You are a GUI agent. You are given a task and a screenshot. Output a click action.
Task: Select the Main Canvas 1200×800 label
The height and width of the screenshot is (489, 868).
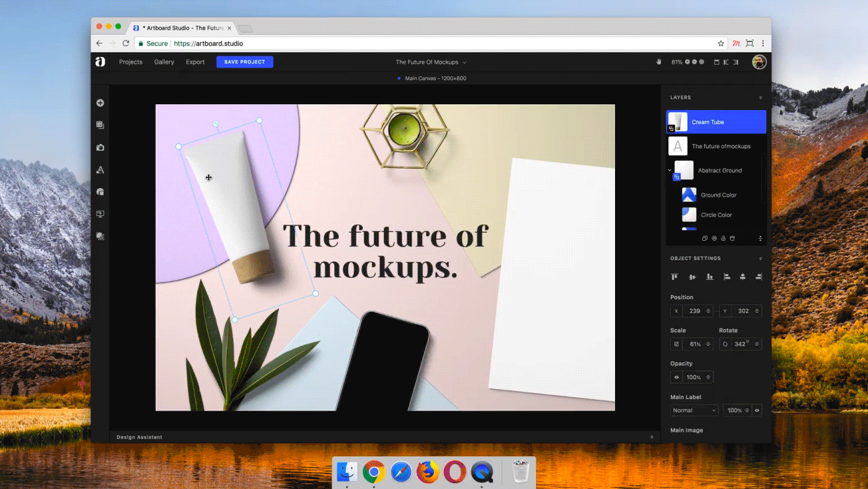pos(435,78)
